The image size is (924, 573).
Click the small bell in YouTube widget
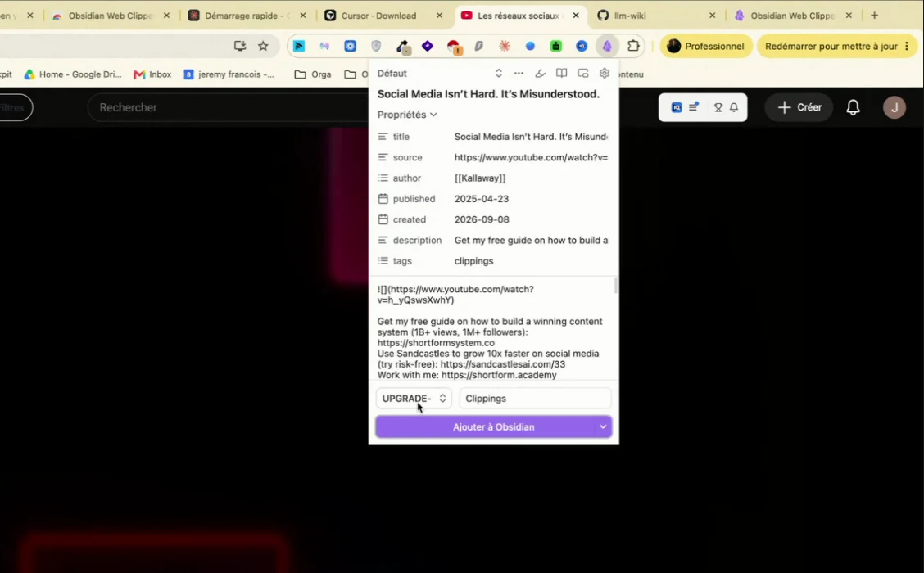734,107
